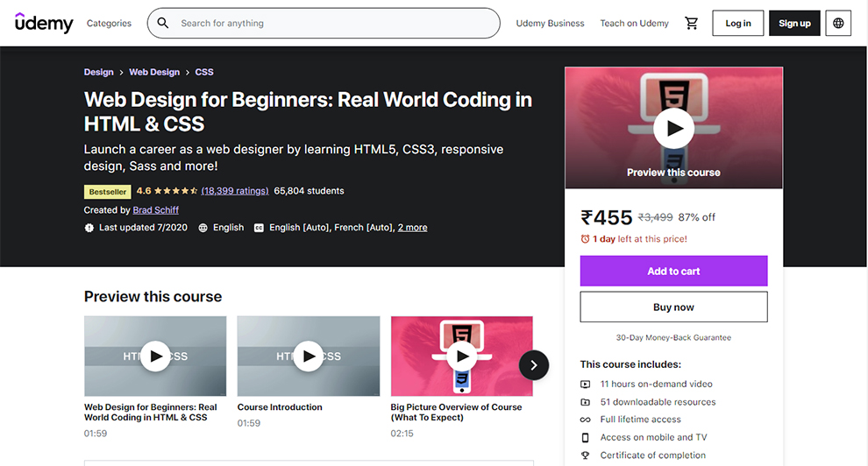Open the CSS breadcrumb
Screen dimensions: 868x466
point(204,72)
